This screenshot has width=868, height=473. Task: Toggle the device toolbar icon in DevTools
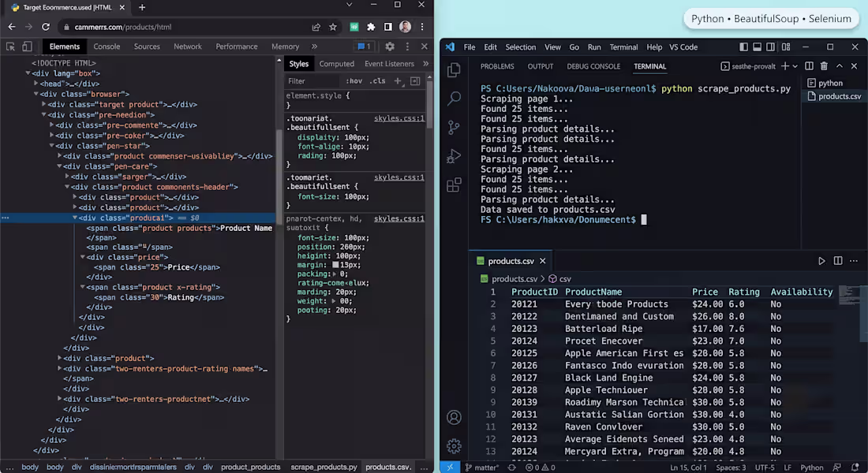point(27,47)
